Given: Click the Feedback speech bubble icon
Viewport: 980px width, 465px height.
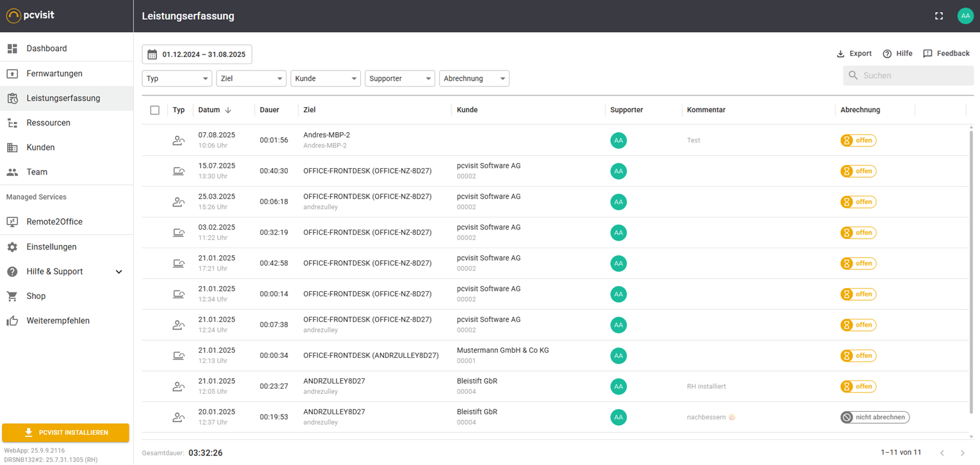Looking at the screenshot, I should (927, 54).
